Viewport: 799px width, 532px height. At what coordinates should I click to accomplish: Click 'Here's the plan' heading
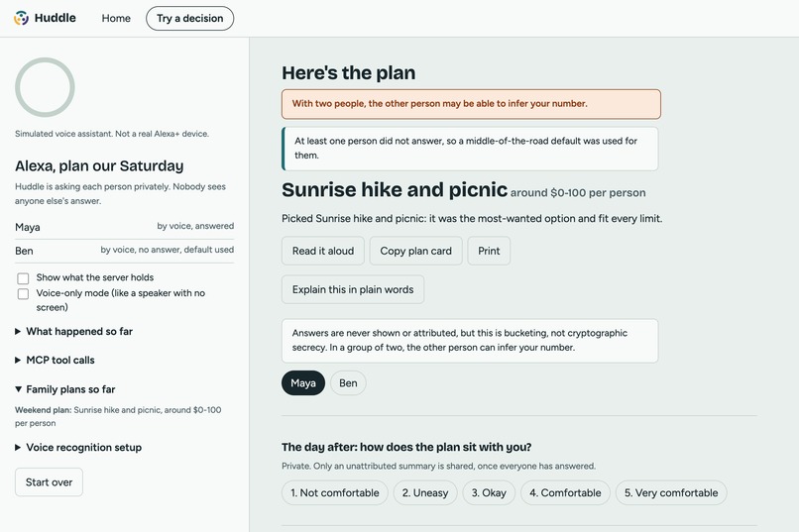pyautogui.click(x=349, y=72)
